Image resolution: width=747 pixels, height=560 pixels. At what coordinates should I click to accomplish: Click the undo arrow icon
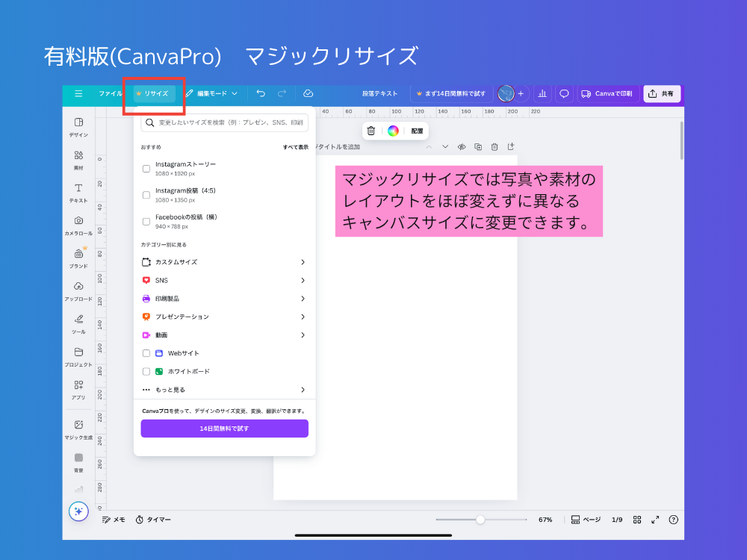[x=261, y=93]
